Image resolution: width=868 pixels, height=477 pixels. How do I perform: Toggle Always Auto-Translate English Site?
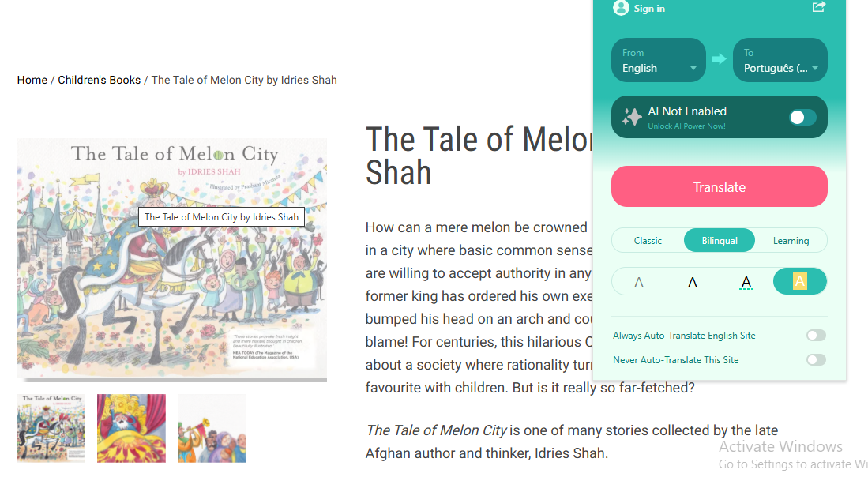pyautogui.click(x=816, y=336)
